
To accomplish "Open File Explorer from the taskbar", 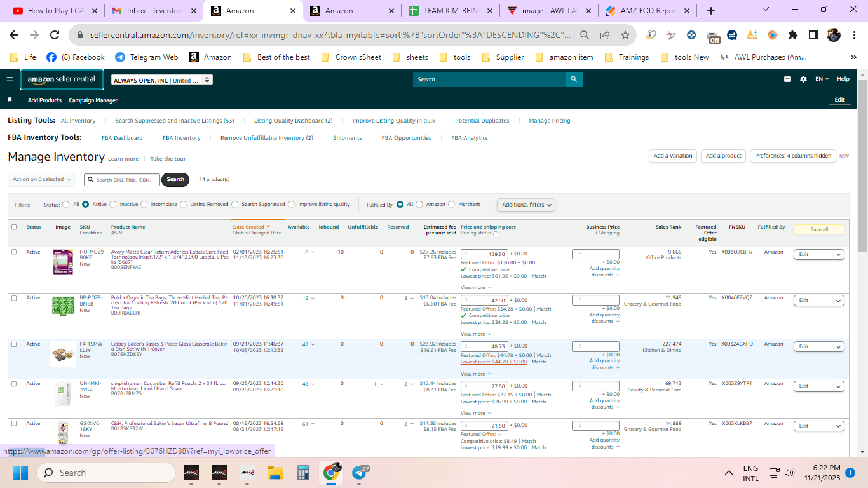I will click(275, 473).
